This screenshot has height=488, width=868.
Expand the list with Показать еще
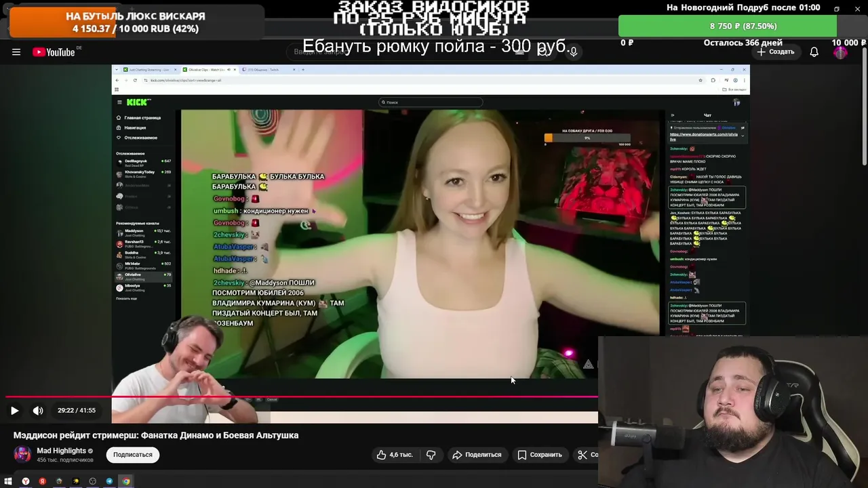click(126, 298)
